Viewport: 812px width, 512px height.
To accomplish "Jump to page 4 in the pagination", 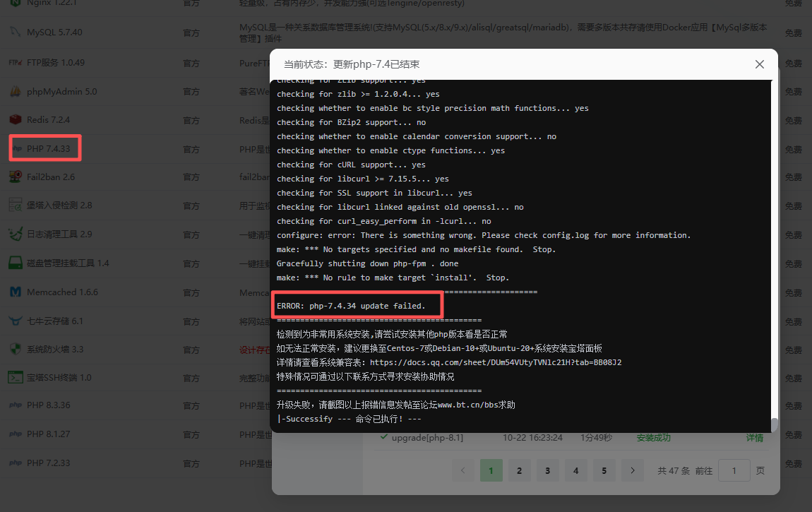I will pyautogui.click(x=576, y=470).
